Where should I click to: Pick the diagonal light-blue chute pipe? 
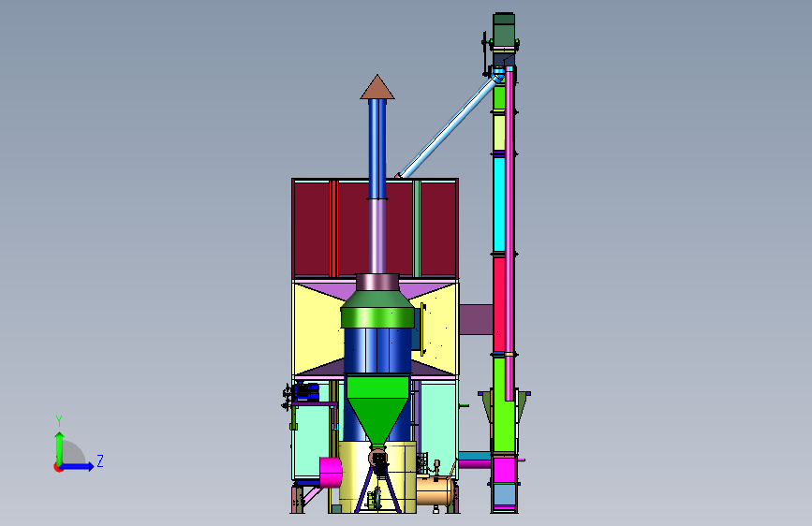(x=449, y=126)
